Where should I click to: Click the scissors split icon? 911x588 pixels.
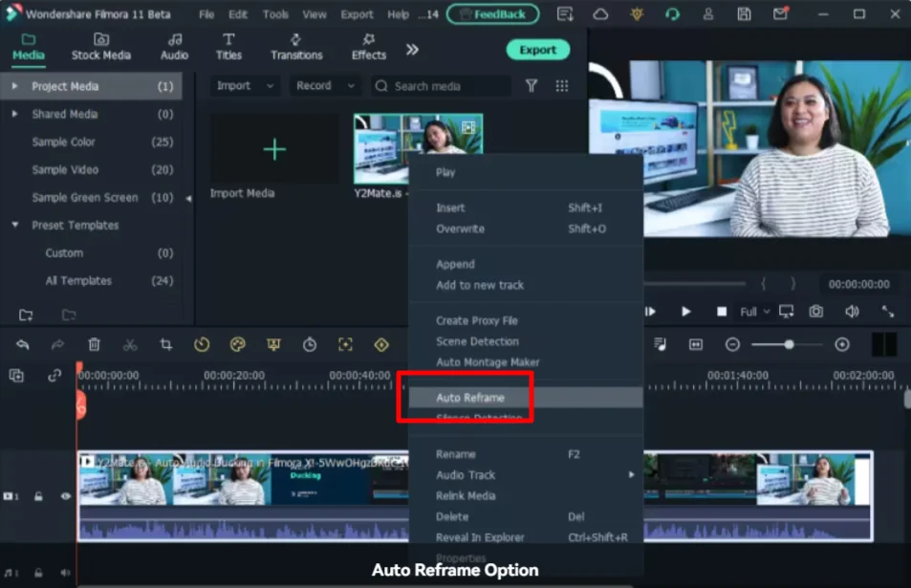click(x=130, y=344)
